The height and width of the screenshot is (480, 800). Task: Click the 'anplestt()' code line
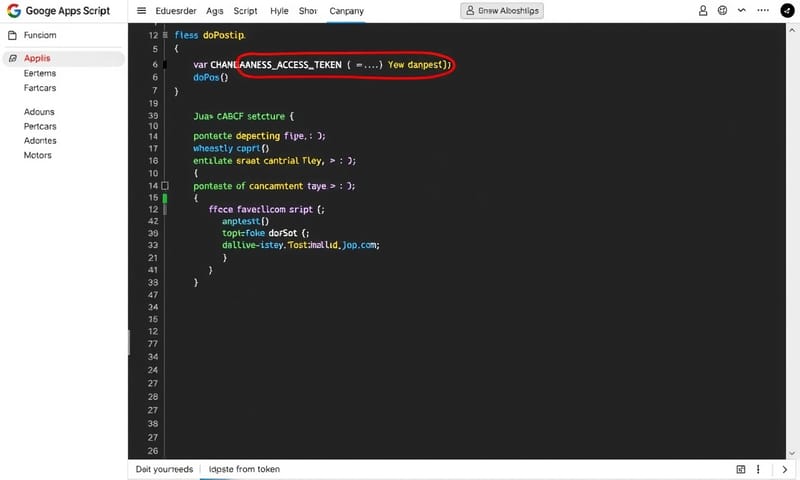click(245, 221)
